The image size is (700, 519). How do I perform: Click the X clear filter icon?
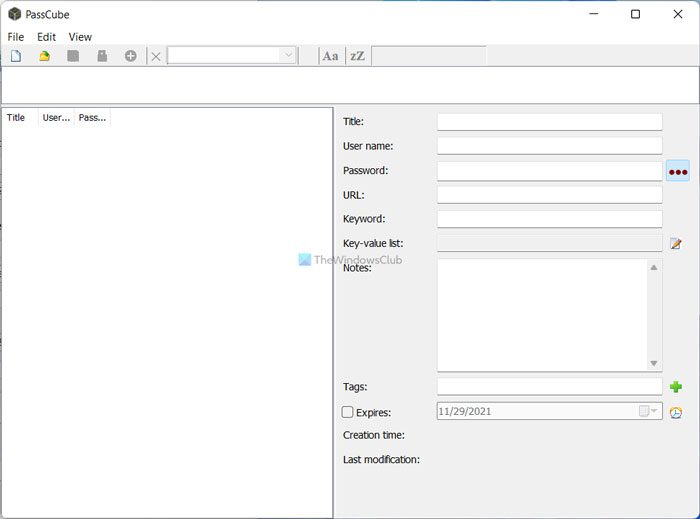[x=156, y=57]
